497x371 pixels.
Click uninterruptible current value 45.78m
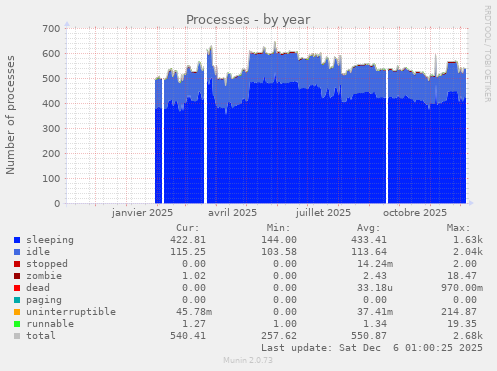pos(194,312)
